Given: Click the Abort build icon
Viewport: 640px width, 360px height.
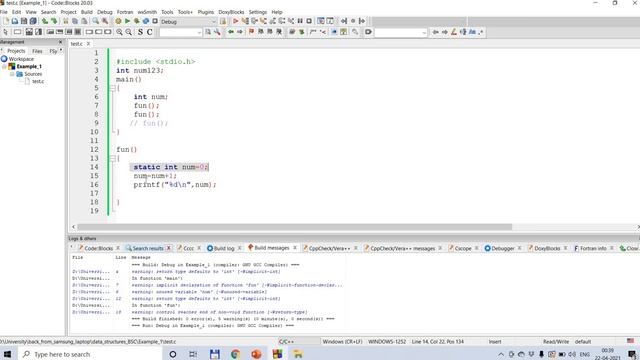Looking at the screenshot, I should click(x=155, y=21).
